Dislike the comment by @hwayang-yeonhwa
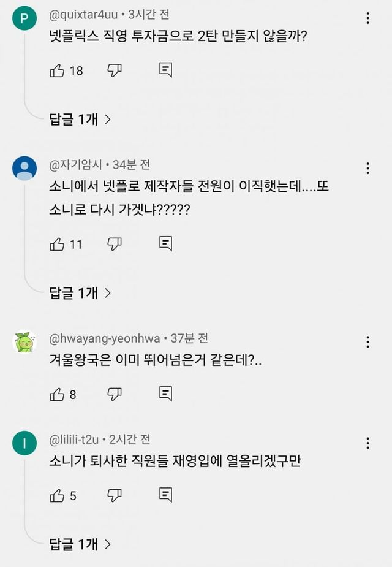This screenshot has height=567, width=392. tap(115, 394)
